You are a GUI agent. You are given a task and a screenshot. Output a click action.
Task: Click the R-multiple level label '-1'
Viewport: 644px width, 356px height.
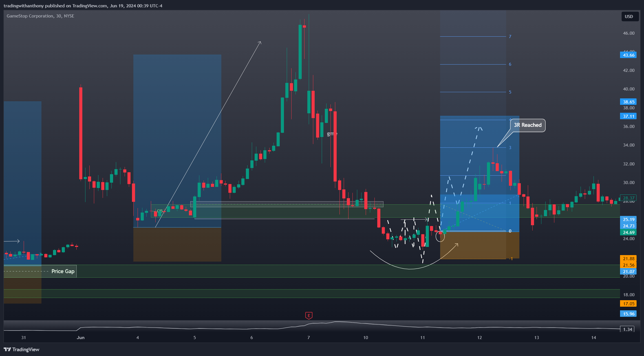(x=511, y=258)
